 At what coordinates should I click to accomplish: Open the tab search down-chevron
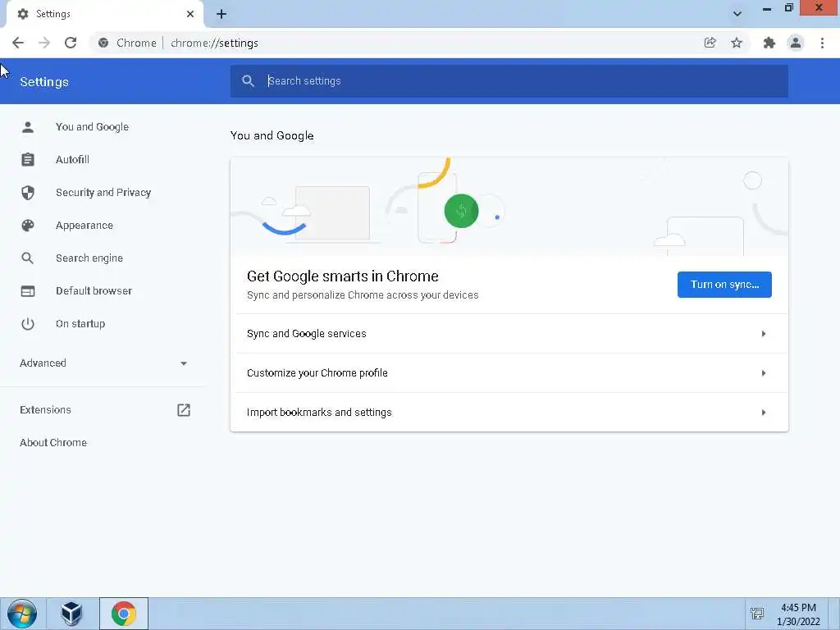click(x=737, y=14)
